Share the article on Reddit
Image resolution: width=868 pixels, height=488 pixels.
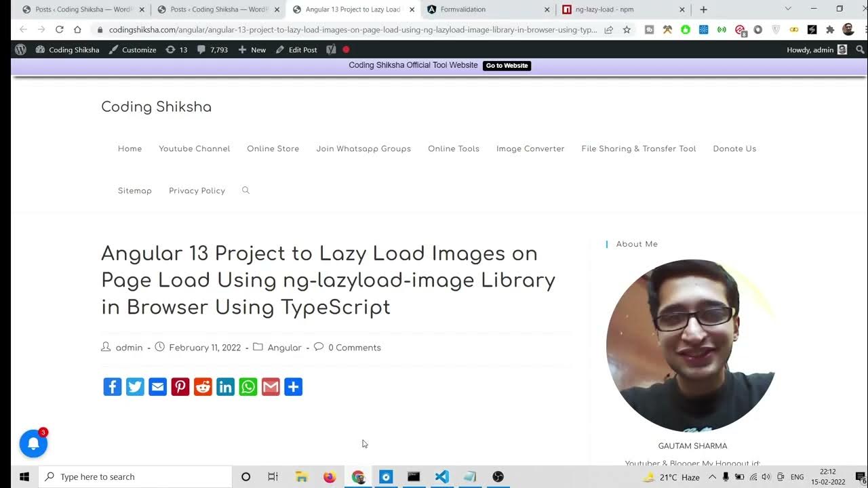(x=203, y=387)
